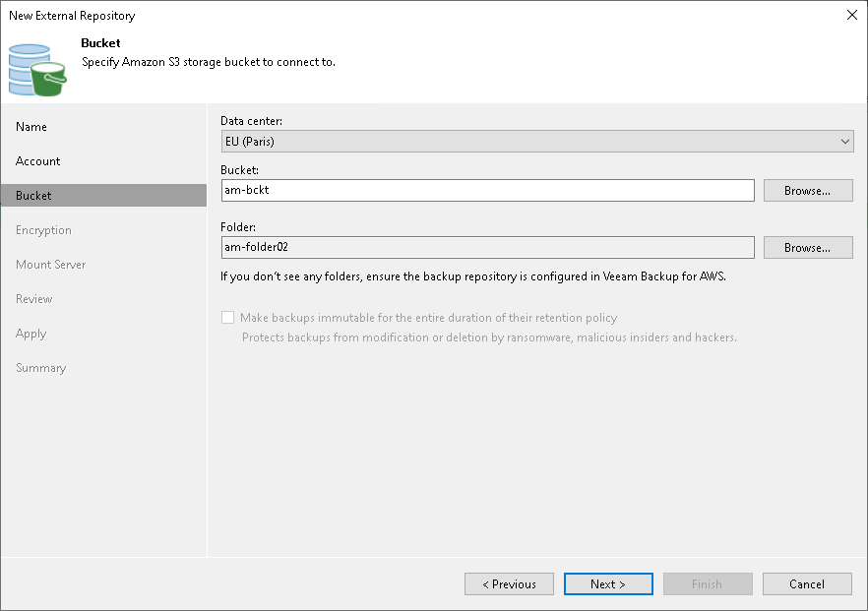Go to the Account wizard step
This screenshot has height=611, width=868.
click(x=37, y=161)
